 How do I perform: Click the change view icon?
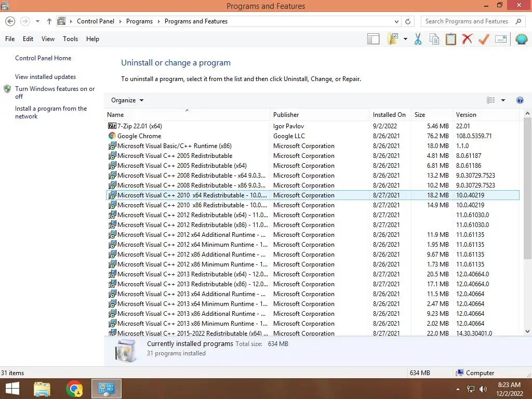pos(490,100)
